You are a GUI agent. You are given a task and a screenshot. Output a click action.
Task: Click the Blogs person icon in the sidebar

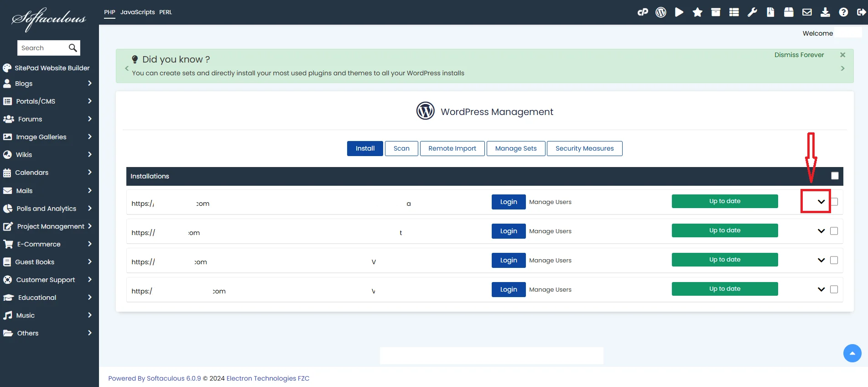click(x=7, y=84)
